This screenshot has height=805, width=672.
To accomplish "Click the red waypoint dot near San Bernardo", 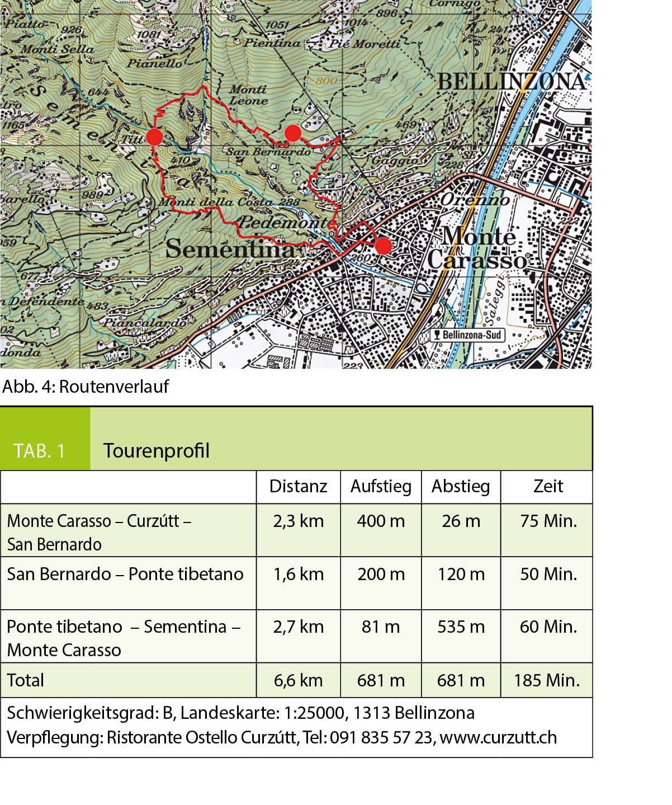I will pos(293,133).
